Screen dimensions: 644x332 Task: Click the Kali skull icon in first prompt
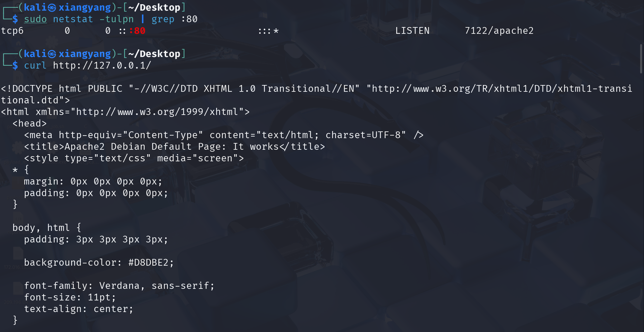pyautogui.click(x=52, y=8)
